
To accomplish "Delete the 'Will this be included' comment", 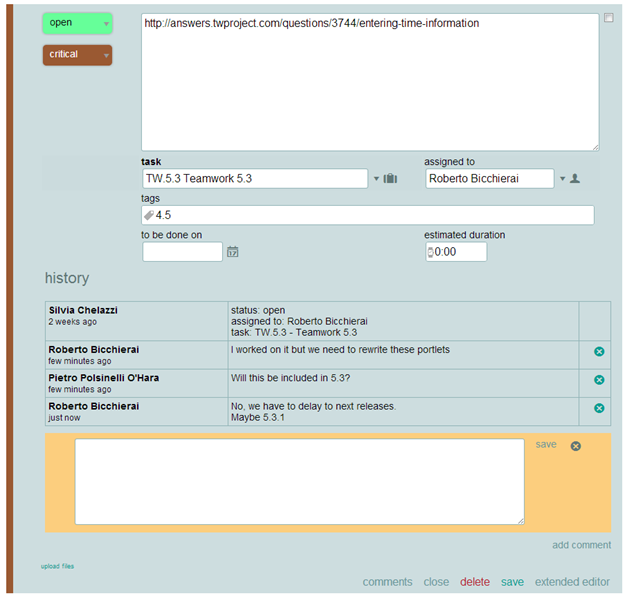I will pyautogui.click(x=599, y=380).
